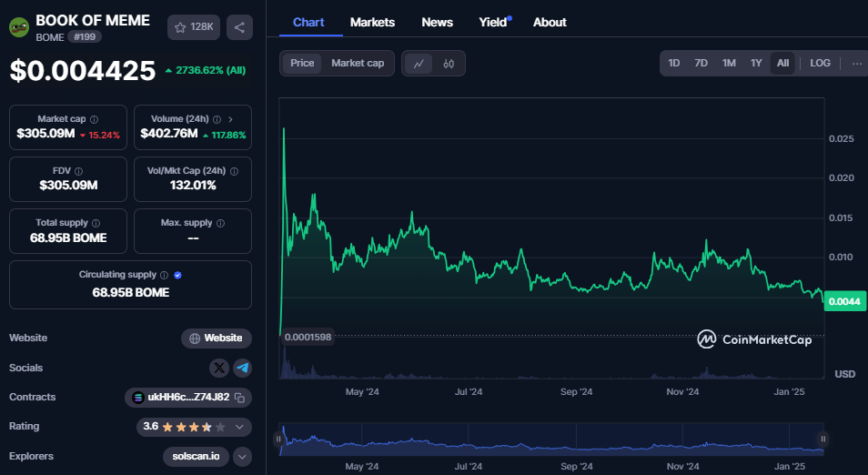The width and height of the screenshot is (868, 475).
Task: Click the 0.0001598 starting price label
Action: tap(308, 338)
